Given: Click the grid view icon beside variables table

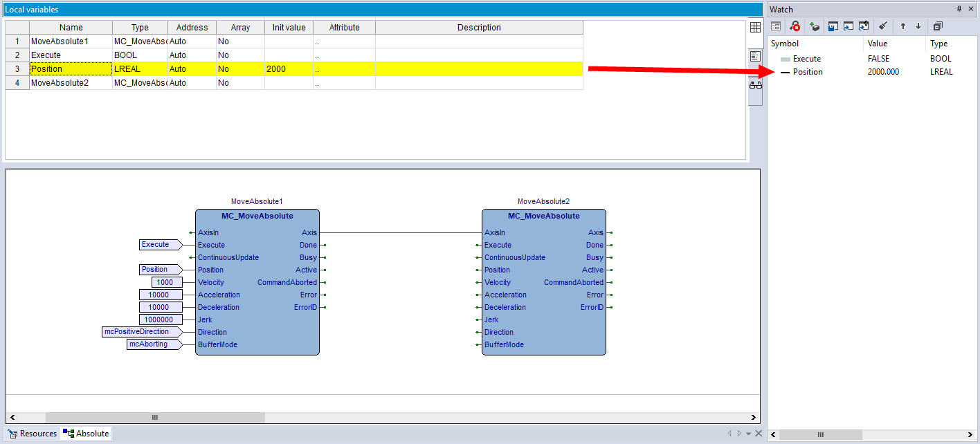Looking at the screenshot, I should [x=755, y=28].
